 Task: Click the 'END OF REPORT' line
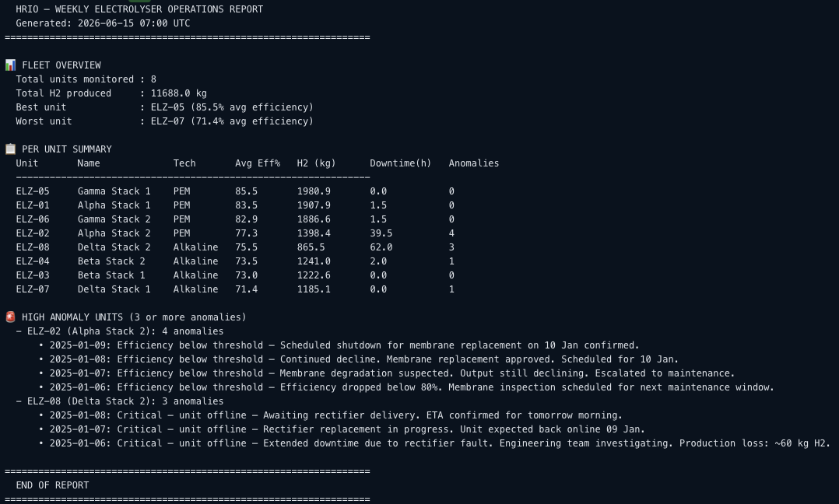[52, 485]
